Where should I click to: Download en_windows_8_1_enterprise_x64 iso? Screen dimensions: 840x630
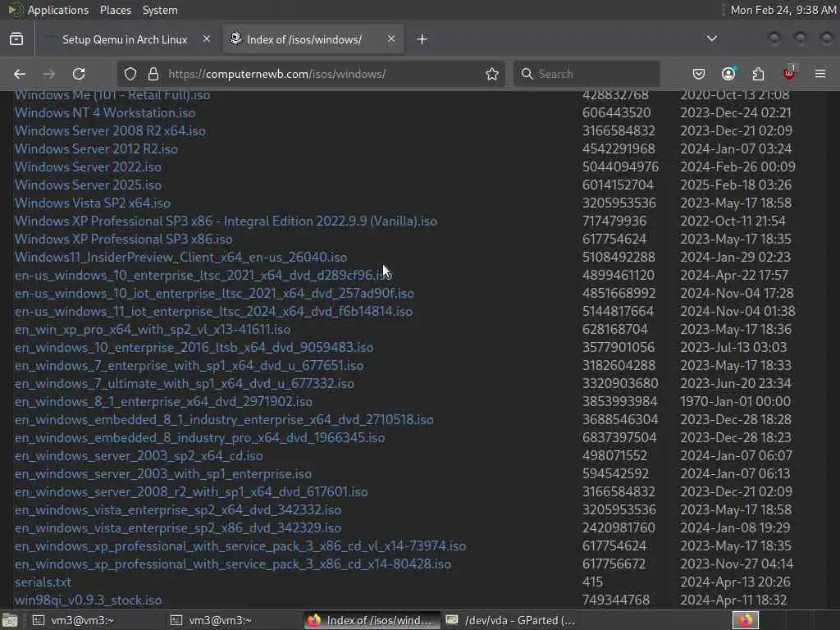163,402
